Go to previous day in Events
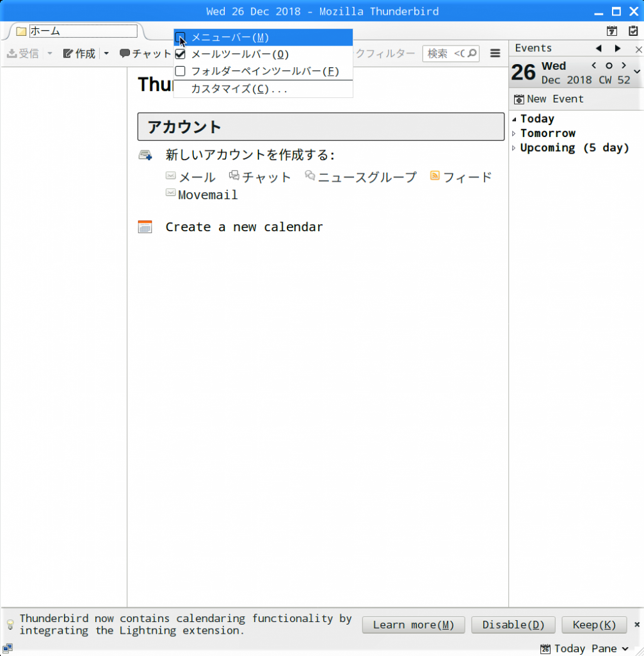Image resolution: width=644 pixels, height=656 pixels. point(599,49)
